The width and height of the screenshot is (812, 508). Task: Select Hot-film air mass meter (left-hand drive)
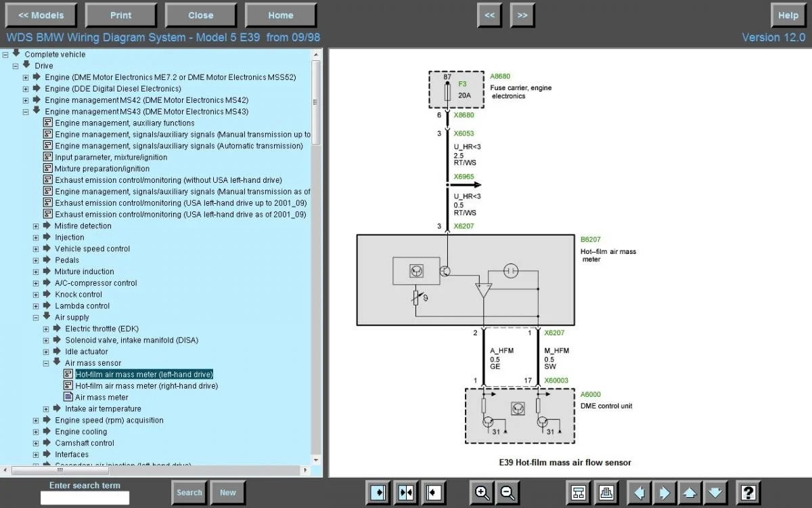tap(144, 375)
